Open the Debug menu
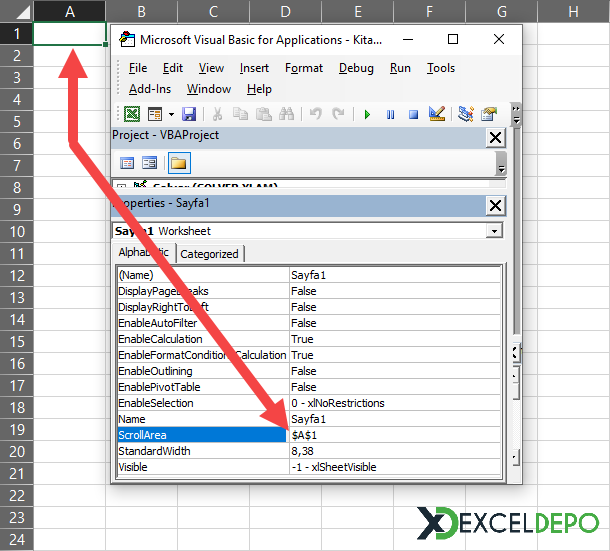This screenshot has width=610, height=551. (x=356, y=68)
